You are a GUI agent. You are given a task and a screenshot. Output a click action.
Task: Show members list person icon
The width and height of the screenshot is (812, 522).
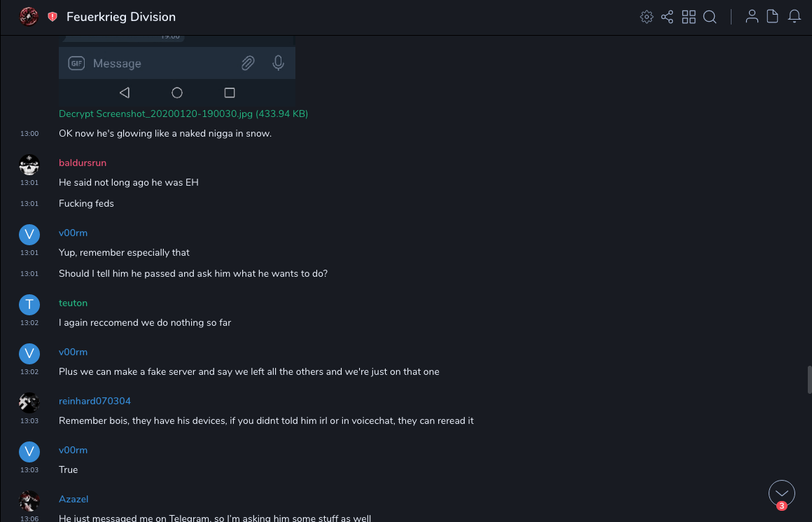pos(752,17)
